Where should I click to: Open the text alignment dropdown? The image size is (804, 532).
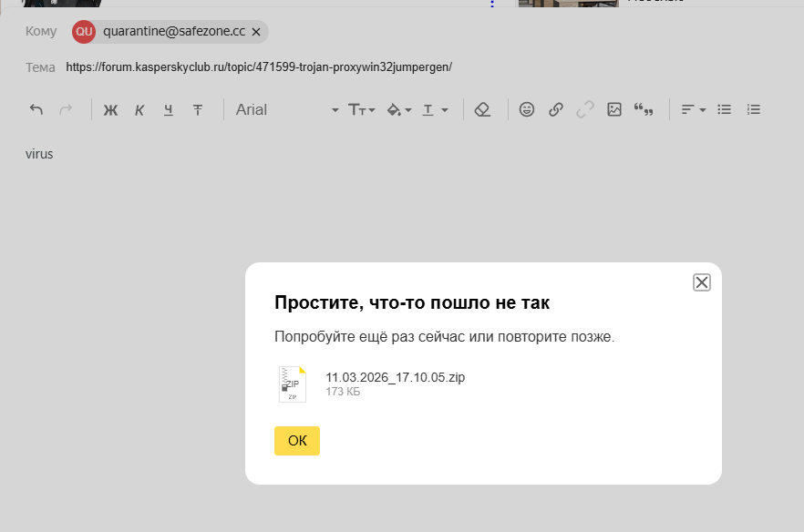point(693,109)
